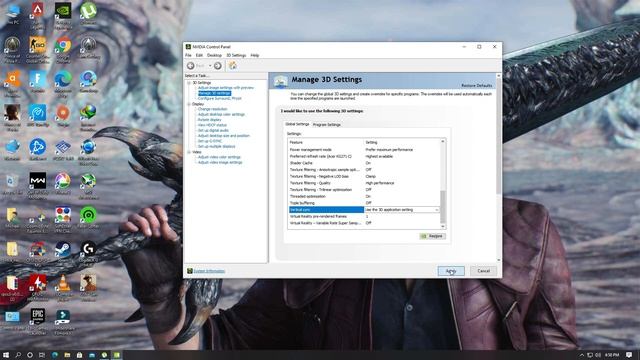Open the System Information link
640x360 pixels.
(209, 271)
